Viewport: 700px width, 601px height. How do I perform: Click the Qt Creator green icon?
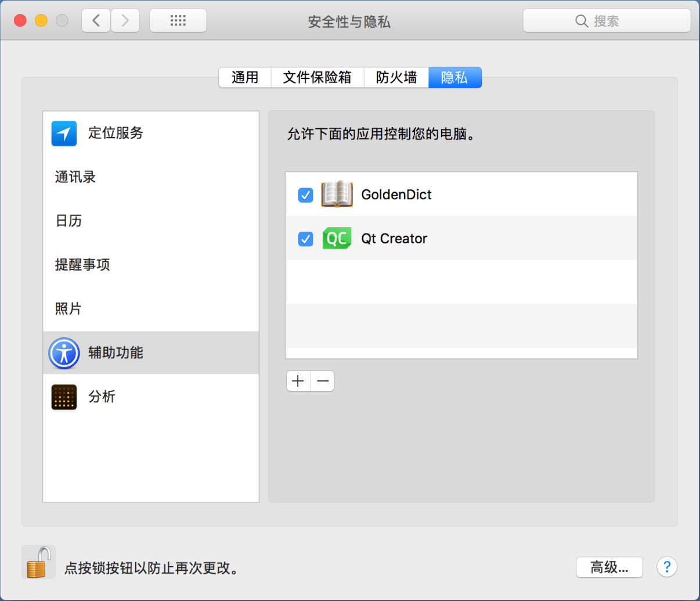tap(337, 239)
